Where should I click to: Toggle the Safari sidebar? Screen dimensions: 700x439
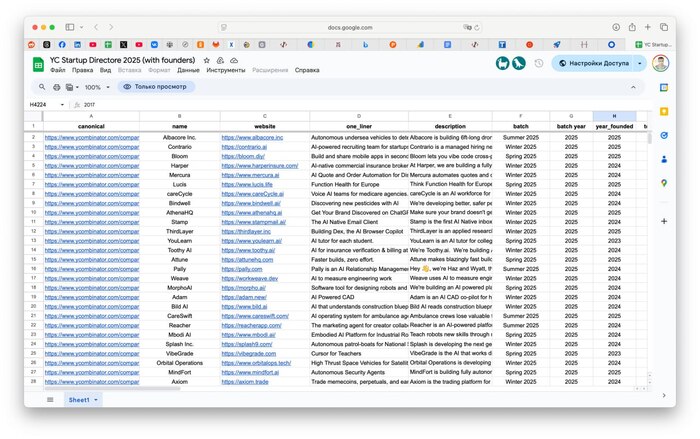click(x=70, y=27)
